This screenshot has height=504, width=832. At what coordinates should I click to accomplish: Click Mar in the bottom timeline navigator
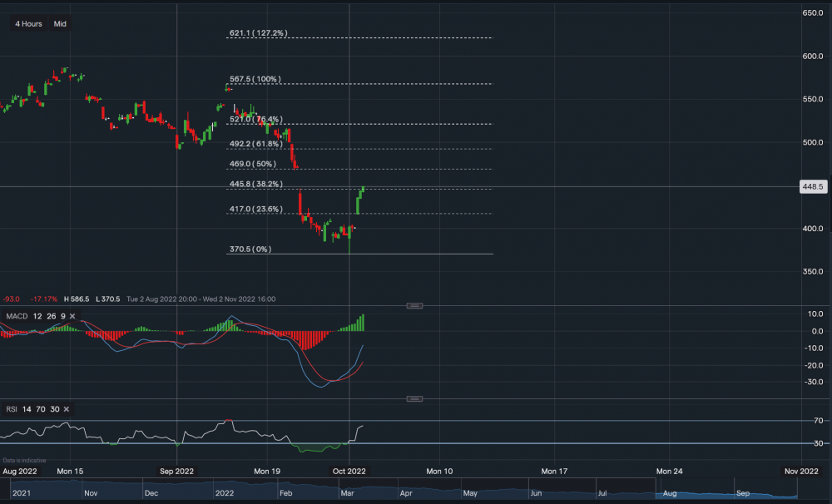click(x=347, y=492)
